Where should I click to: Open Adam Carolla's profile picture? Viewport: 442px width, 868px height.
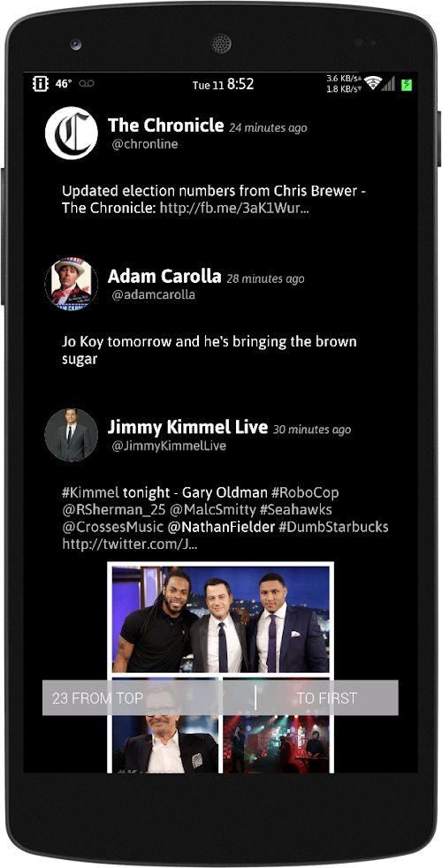(72, 284)
